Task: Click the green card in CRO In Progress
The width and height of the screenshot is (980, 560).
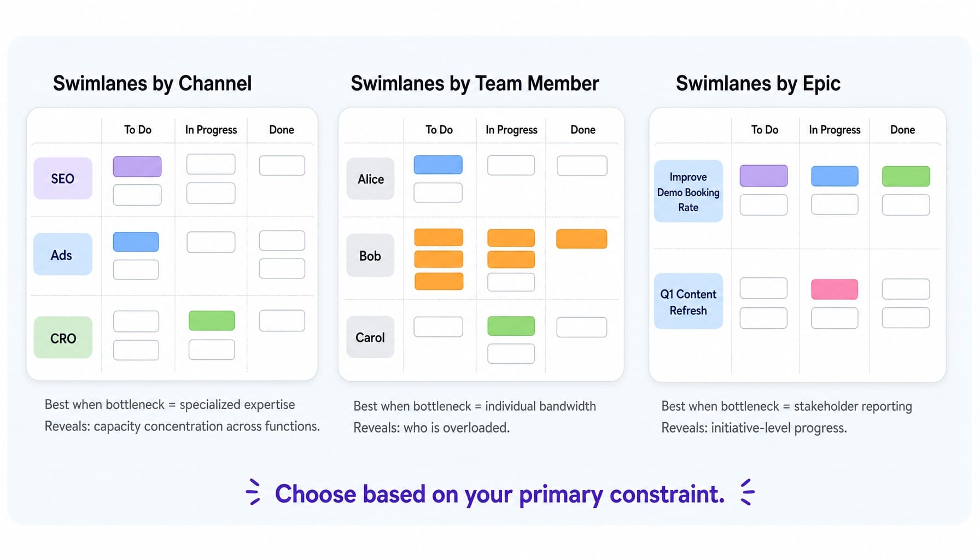Action: 212,320
